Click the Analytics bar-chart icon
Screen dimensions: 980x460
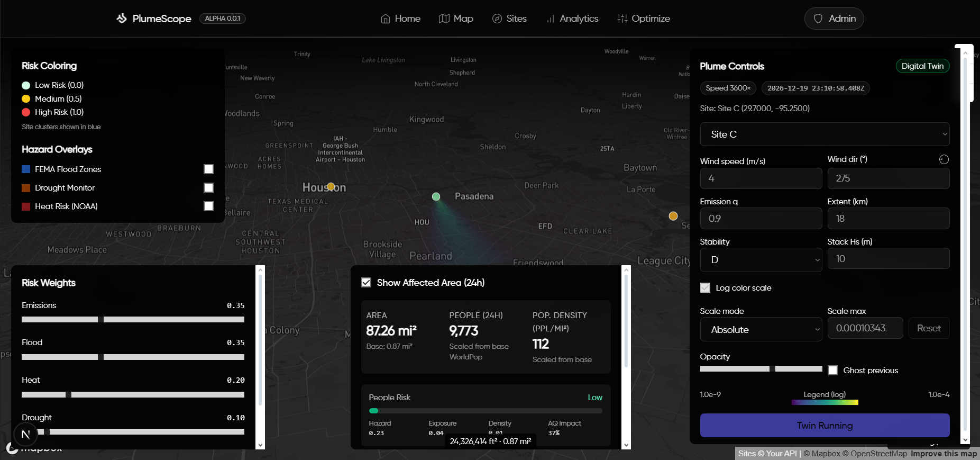click(551, 19)
